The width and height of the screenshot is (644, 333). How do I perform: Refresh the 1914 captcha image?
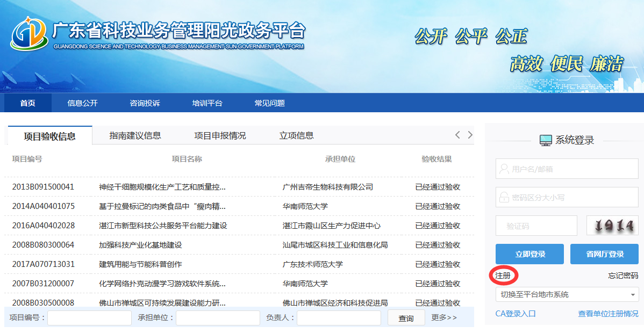click(x=612, y=226)
